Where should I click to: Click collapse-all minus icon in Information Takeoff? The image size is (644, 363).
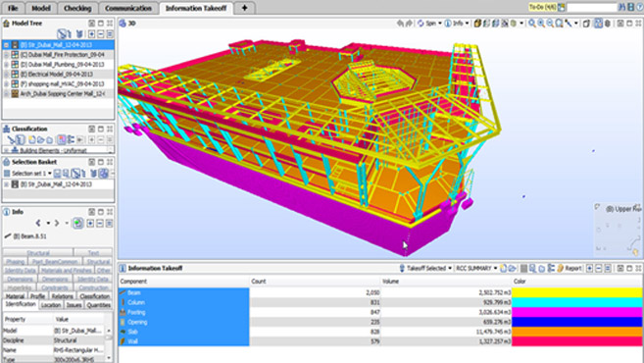[x=598, y=269]
